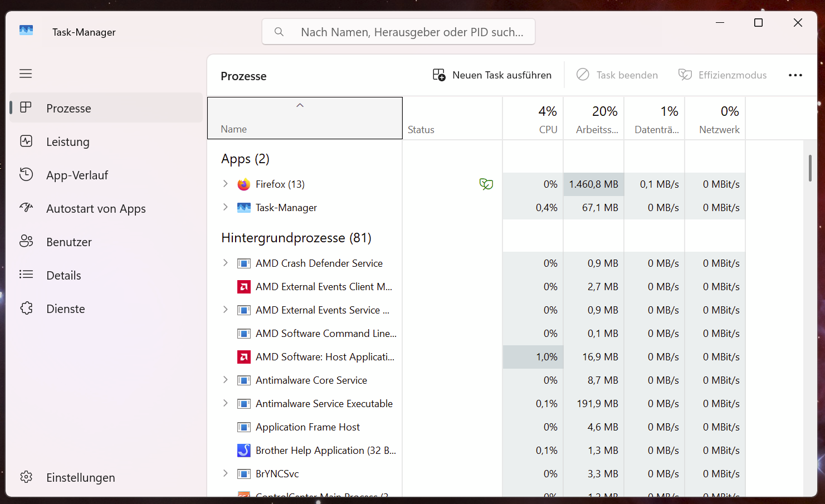The image size is (825, 504).
Task: Click Application Frame Host icon
Action: pyautogui.click(x=243, y=427)
